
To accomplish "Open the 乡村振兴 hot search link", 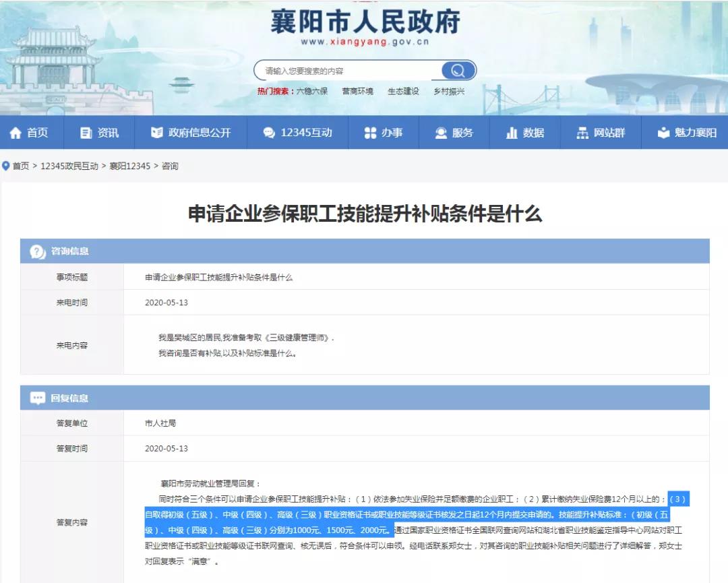I will pyautogui.click(x=449, y=92).
